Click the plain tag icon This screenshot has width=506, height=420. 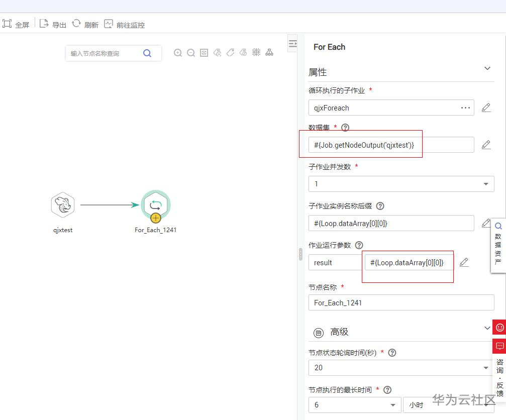coord(231,53)
